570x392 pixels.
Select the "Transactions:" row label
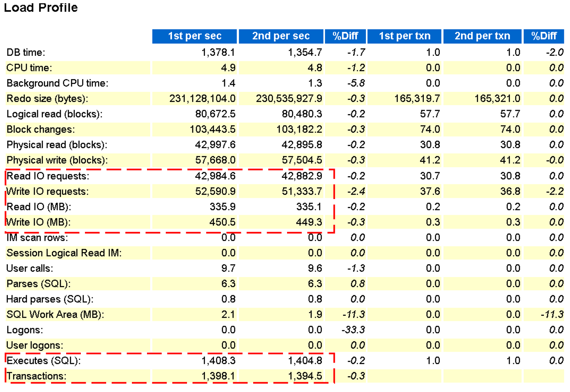(x=36, y=376)
